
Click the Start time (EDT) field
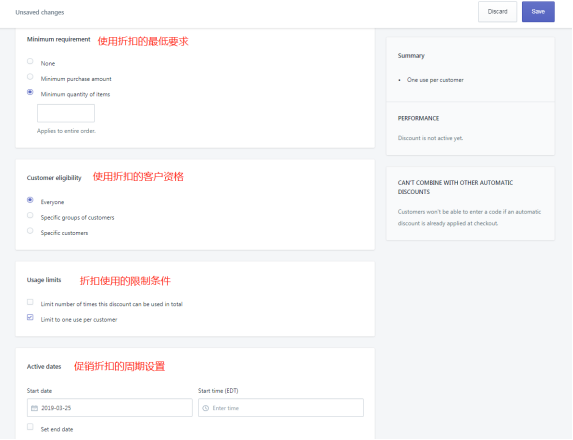pos(281,407)
